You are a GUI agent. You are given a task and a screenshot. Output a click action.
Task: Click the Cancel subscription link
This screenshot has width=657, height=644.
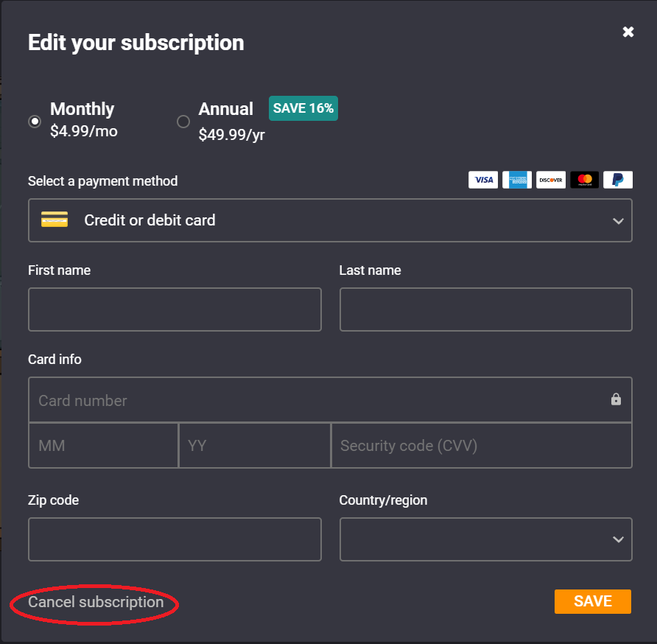(96, 602)
